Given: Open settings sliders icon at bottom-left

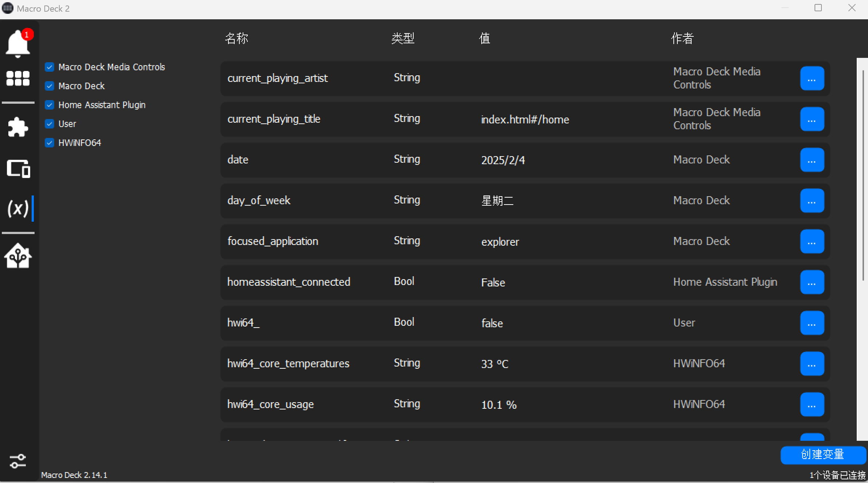Looking at the screenshot, I should 18,461.
